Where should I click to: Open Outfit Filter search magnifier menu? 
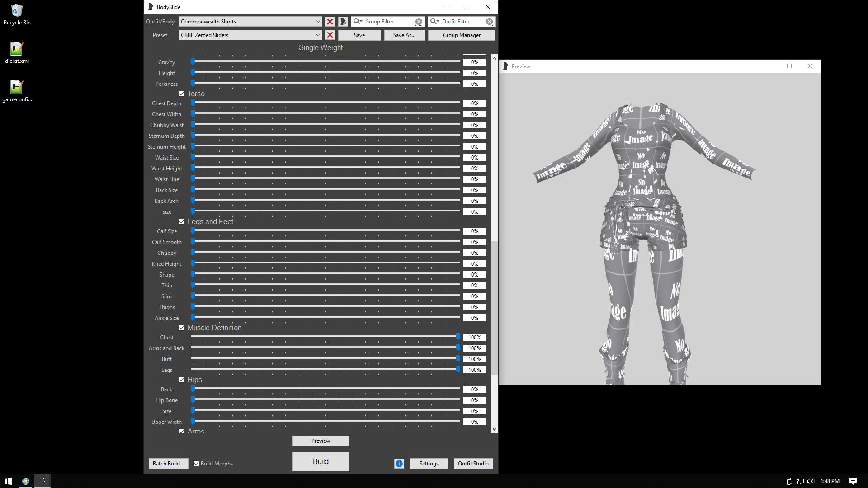tap(434, 21)
